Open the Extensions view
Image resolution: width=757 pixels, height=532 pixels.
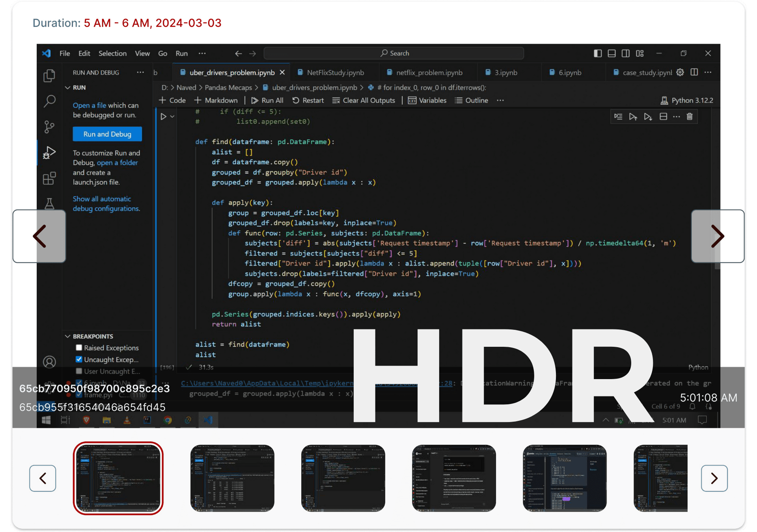[49, 178]
